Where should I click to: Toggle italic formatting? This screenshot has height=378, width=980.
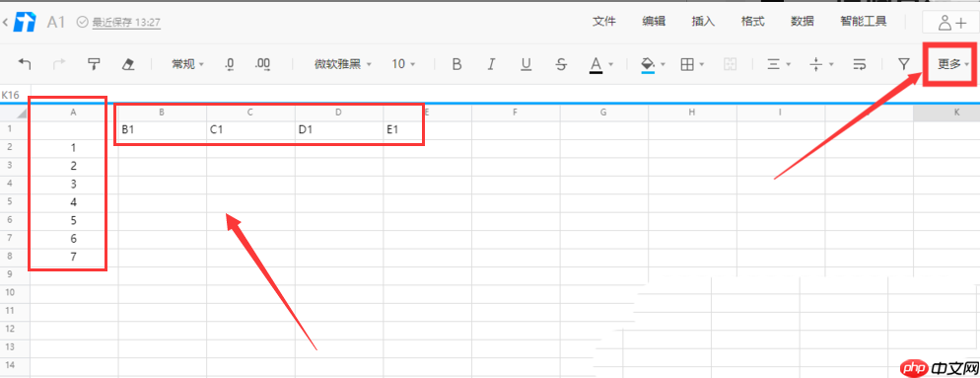coord(491,64)
